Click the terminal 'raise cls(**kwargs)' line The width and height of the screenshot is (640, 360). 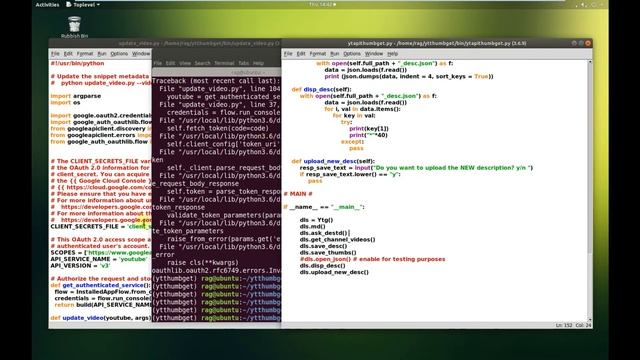tap(202, 263)
